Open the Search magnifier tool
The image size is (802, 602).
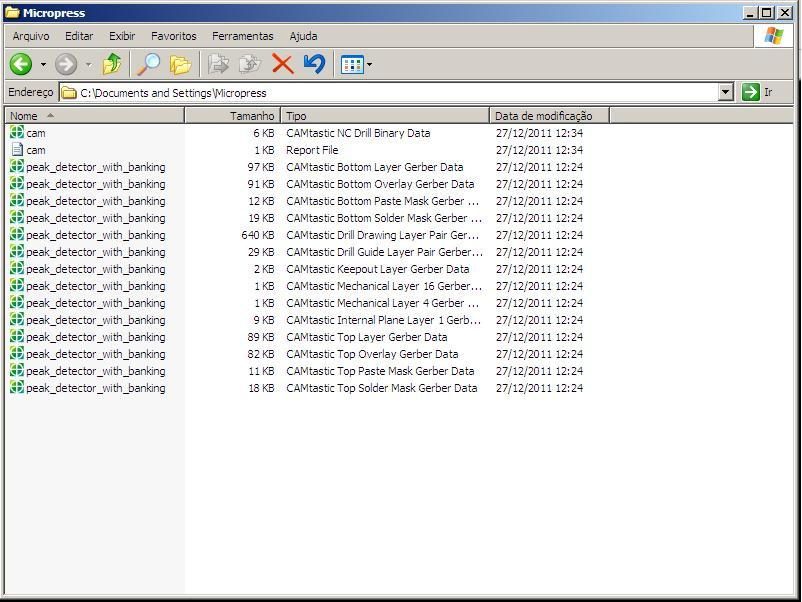click(149, 64)
